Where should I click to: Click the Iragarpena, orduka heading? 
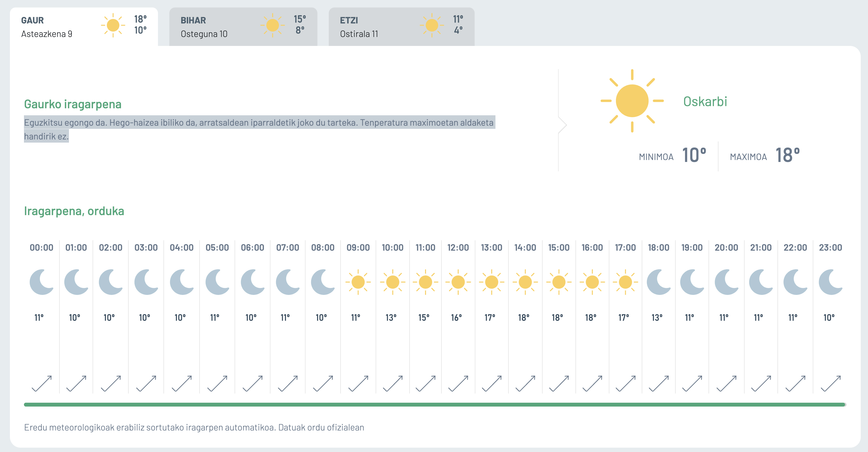click(x=74, y=211)
